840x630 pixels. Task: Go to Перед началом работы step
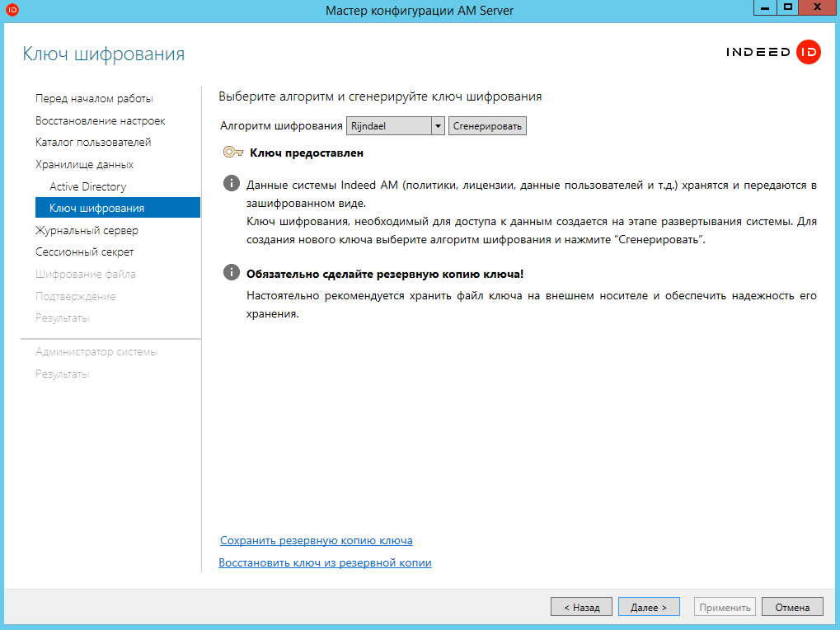tap(94, 99)
